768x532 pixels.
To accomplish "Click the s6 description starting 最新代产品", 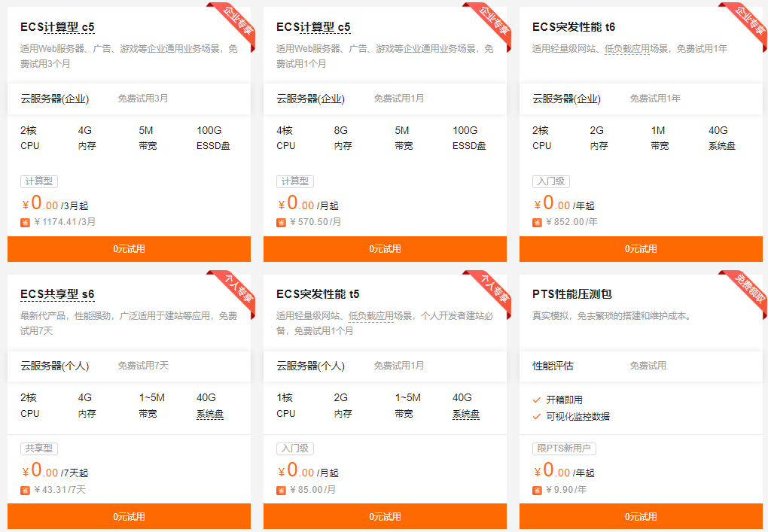I will 129,324.
